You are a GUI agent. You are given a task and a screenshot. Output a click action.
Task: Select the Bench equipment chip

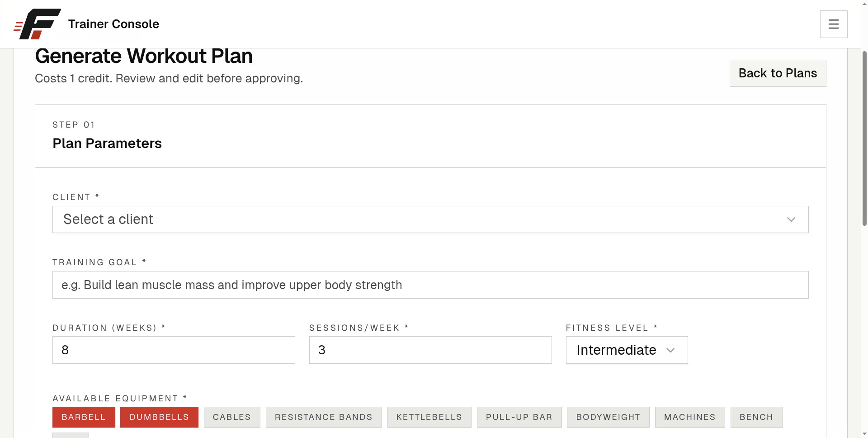756,417
